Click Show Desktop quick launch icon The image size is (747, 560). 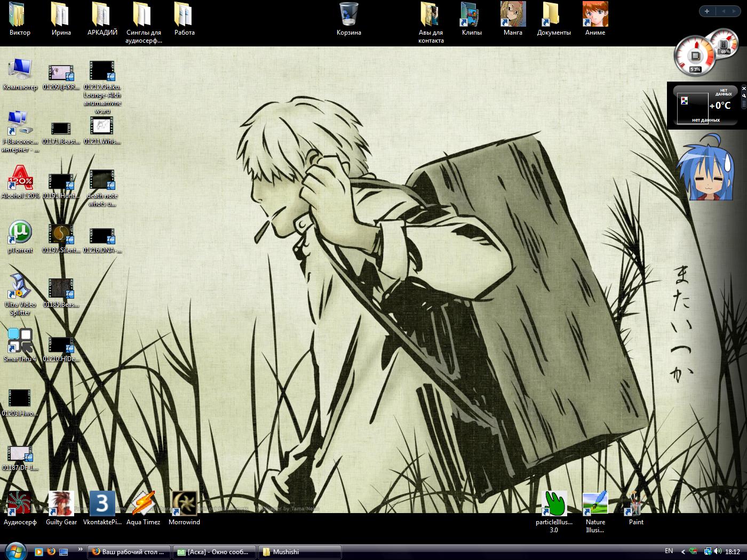point(63,552)
